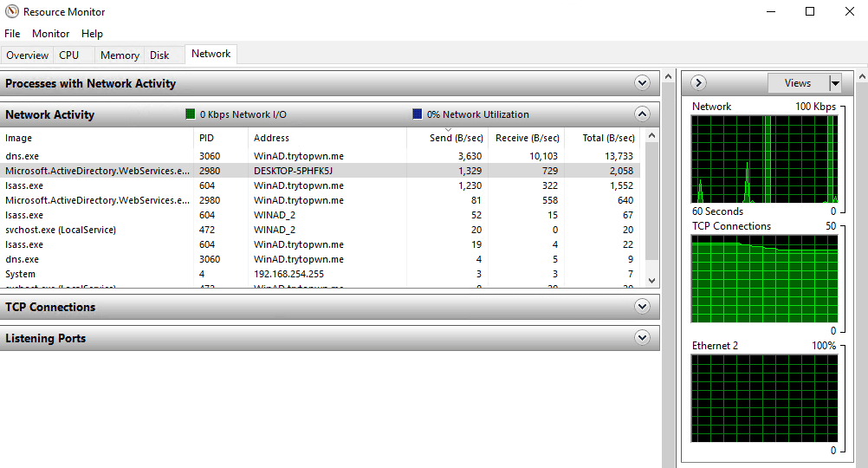The image size is (868, 468).
Task: Click the Network Activity list scrollbar thumb
Action: click(651, 201)
